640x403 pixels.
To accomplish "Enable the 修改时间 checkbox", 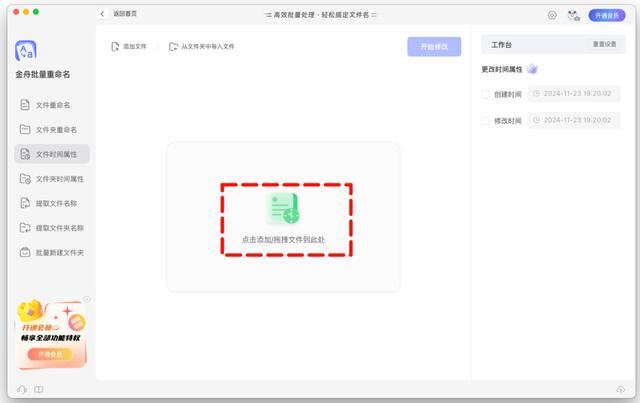I will (486, 120).
